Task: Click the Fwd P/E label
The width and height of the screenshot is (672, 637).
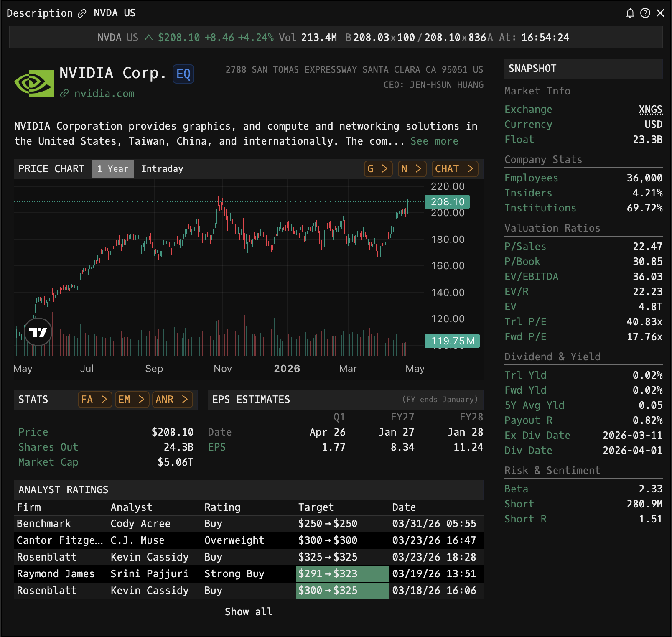Action: coord(526,337)
